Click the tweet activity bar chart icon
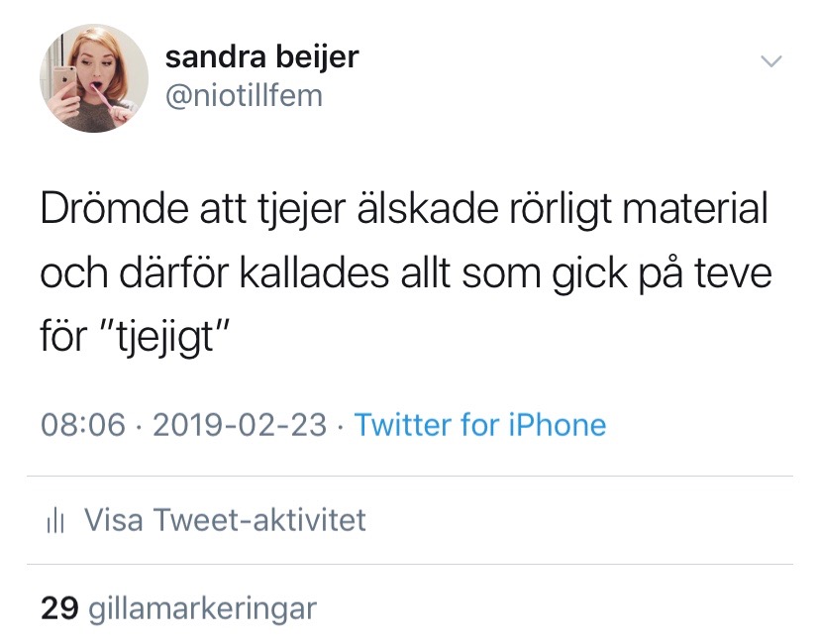Viewport: 820px width, 644px height. tap(55, 521)
